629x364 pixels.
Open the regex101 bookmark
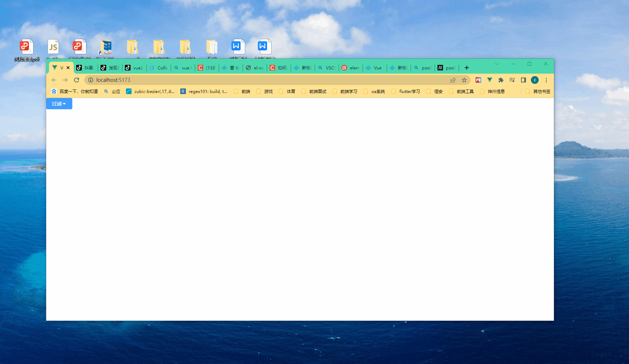(x=204, y=91)
